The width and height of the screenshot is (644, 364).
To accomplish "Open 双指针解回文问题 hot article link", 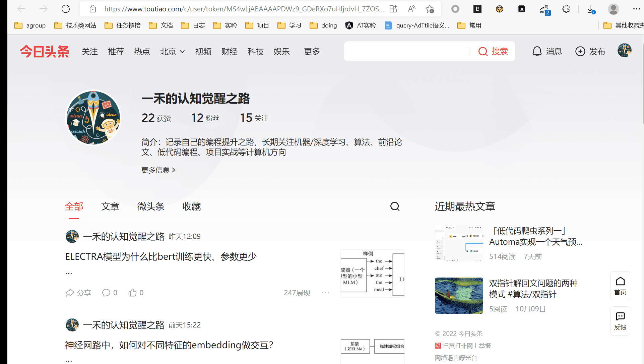I will tap(533, 289).
